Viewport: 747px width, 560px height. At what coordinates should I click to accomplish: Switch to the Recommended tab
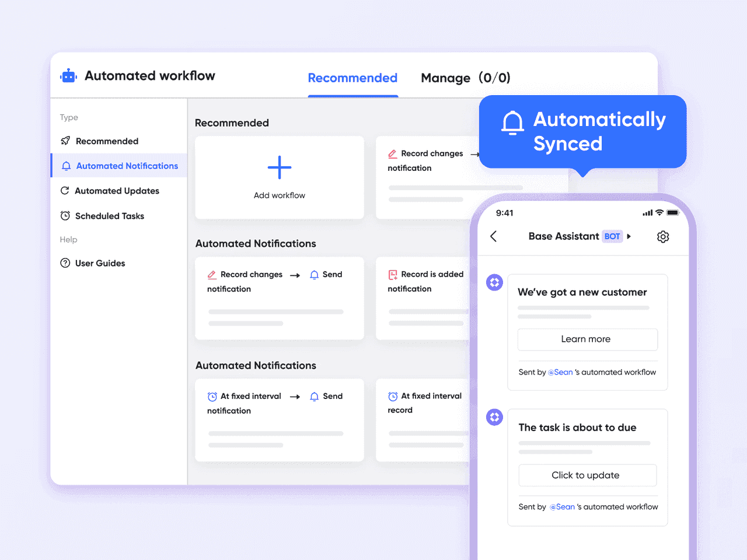click(x=352, y=78)
